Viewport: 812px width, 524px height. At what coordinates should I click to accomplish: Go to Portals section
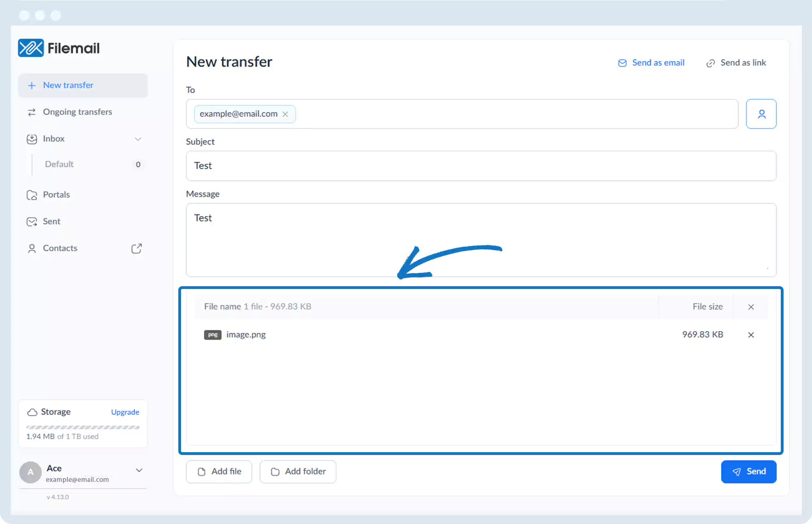pyautogui.click(x=56, y=195)
